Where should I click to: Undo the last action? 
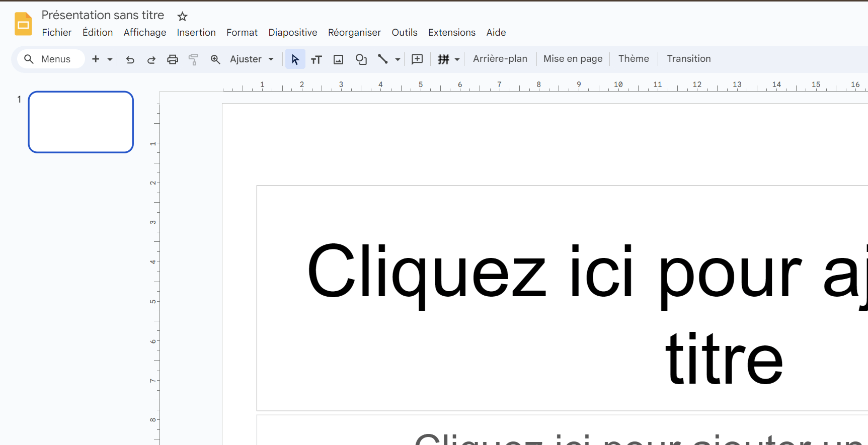click(130, 59)
